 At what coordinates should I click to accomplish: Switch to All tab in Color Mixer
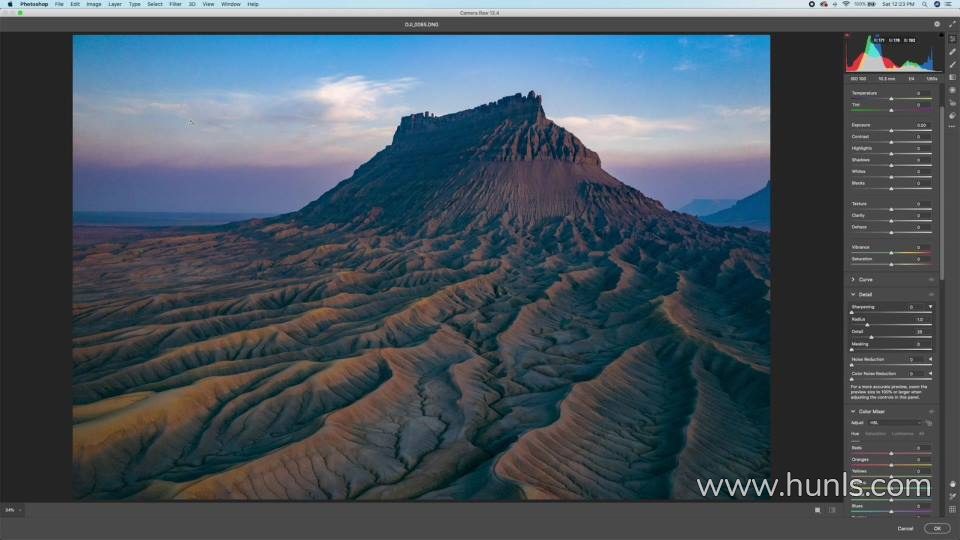(x=921, y=433)
